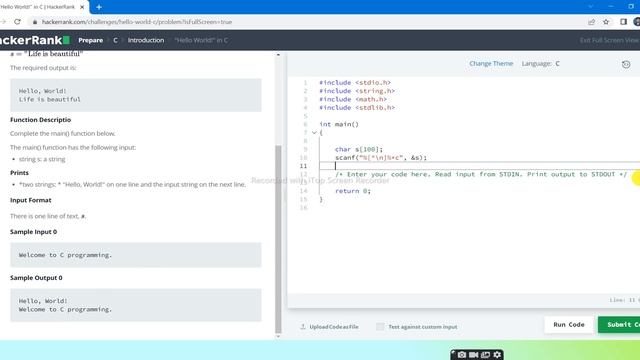Open the recorder picture-in-picture icon
Screen dimensions: 640x360
click(x=485, y=355)
